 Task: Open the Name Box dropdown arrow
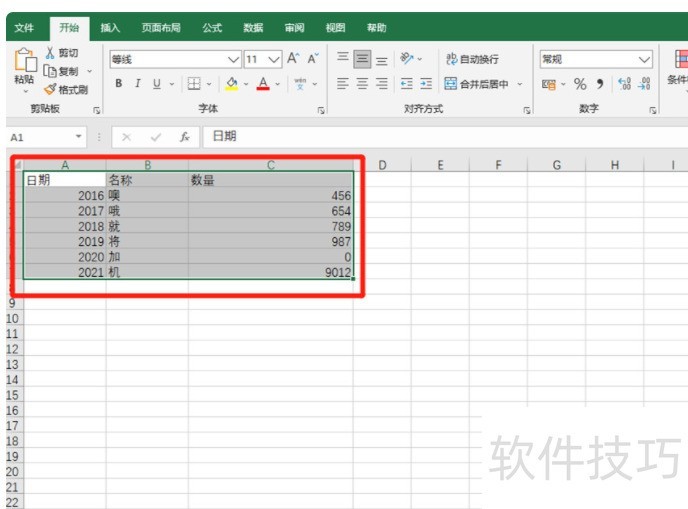[x=80, y=137]
